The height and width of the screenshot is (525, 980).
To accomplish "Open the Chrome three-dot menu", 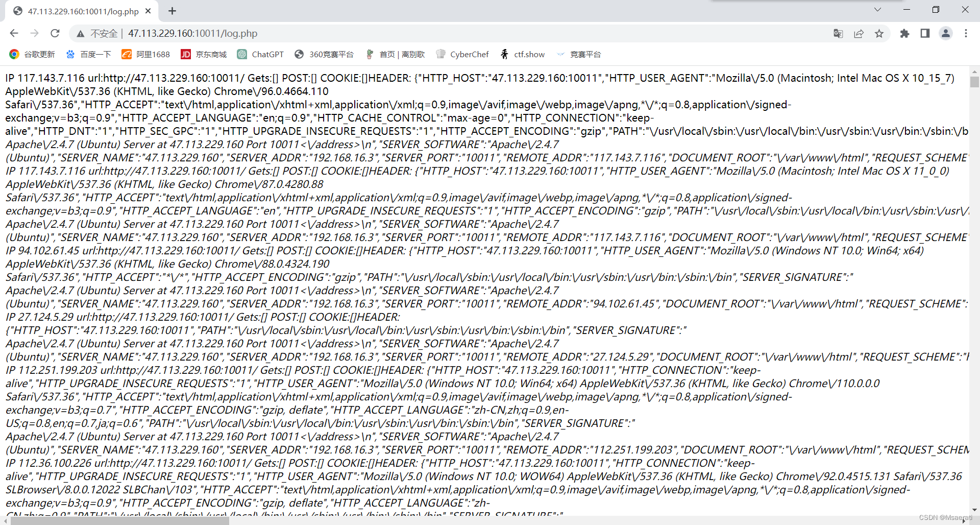I will [x=966, y=33].
